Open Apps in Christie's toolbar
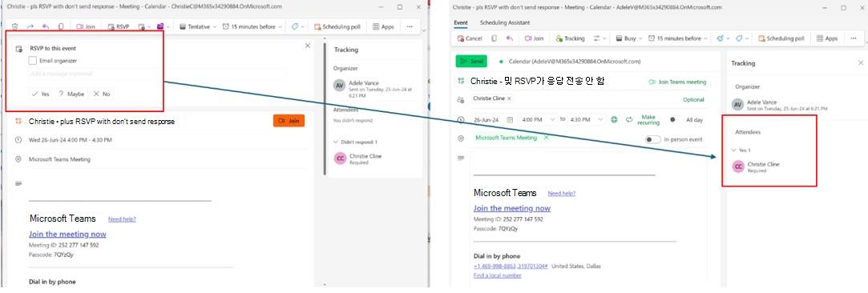Screen dimensions: 868x293 click(x=384, y=26)
